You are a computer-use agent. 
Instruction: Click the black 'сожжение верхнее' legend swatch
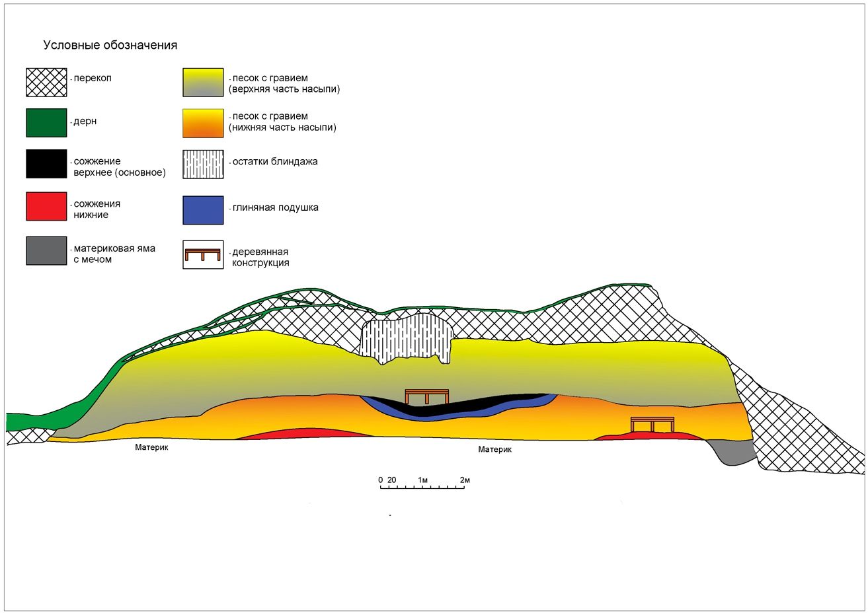[x=46, y=164]
